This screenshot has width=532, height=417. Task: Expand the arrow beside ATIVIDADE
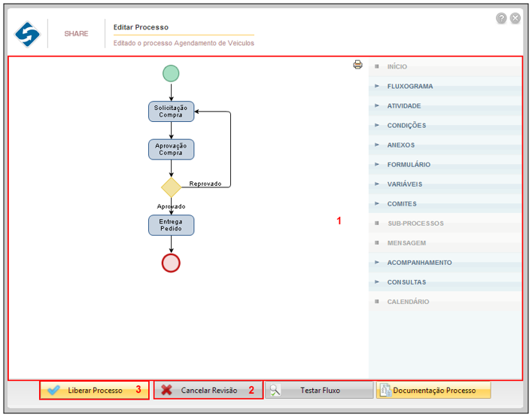tap(376, 105)
